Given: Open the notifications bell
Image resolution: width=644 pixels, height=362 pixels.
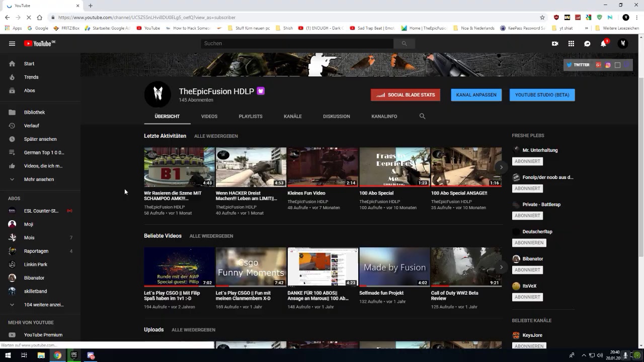Looking at the screenshot, I should [603, 44].
